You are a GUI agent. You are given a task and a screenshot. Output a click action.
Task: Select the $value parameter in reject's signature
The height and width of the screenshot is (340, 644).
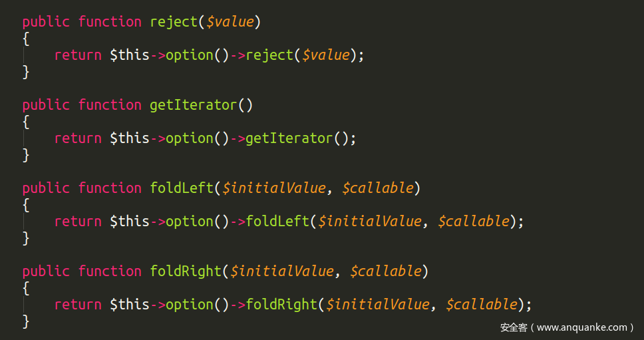(230, 22)
